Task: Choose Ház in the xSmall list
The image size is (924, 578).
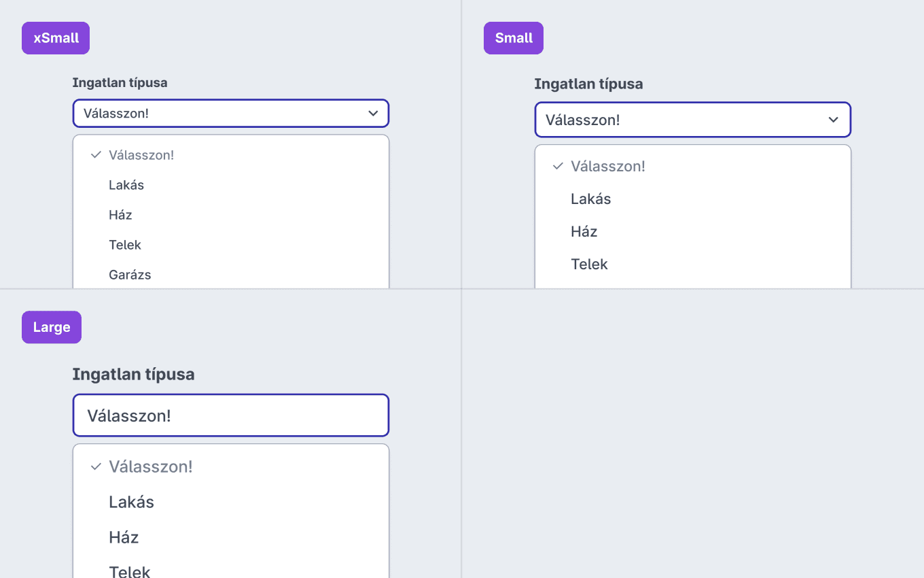Action: click(x=231, y=215)
